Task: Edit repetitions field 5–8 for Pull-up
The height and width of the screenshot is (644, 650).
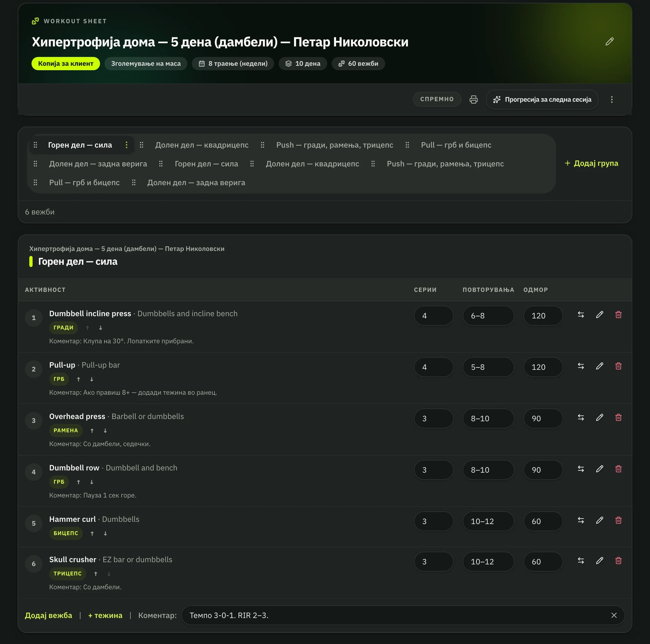Action: (488, 367)
